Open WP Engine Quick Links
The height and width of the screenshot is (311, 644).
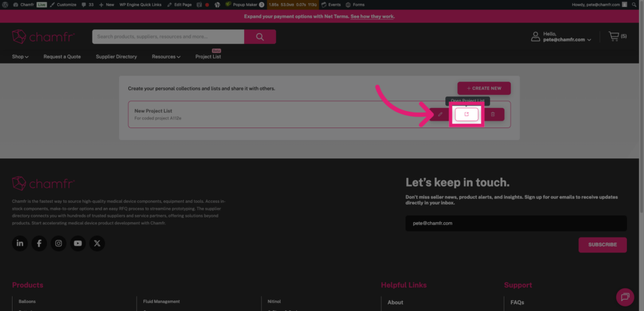point(140,4)
